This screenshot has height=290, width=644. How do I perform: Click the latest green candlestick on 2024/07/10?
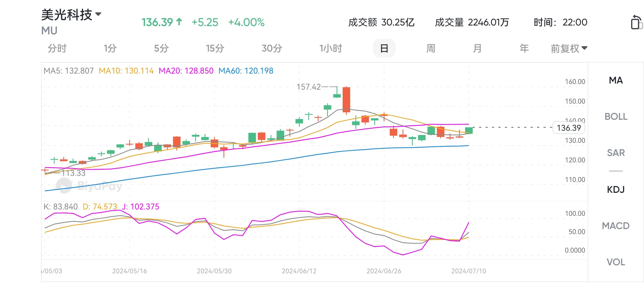469,130
